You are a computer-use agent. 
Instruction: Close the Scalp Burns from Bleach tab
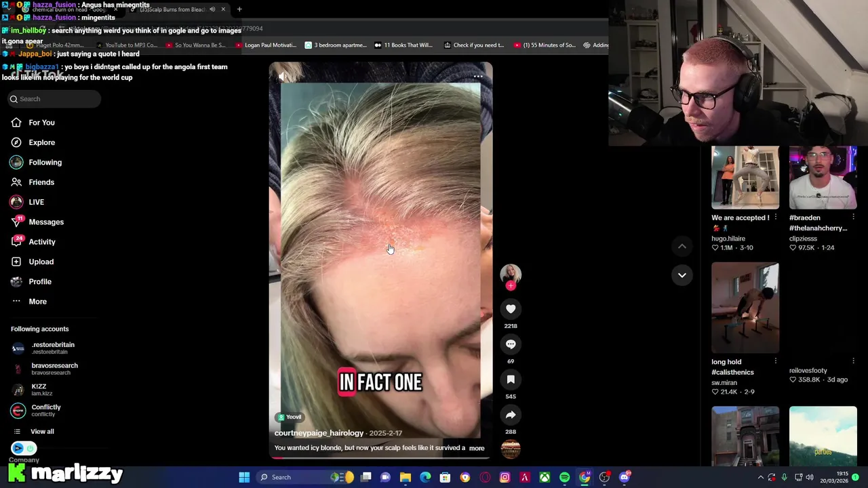tap(223, 9)
